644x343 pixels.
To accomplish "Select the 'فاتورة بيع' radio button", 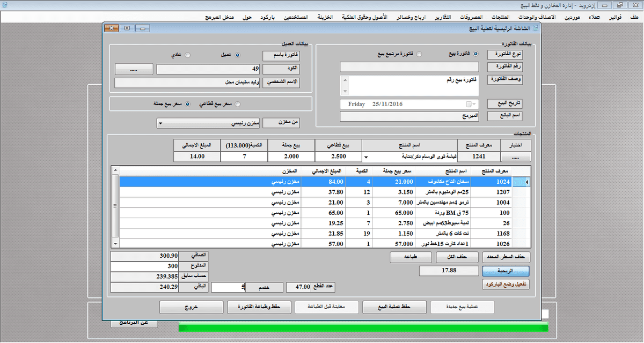I will pos(475,54).
